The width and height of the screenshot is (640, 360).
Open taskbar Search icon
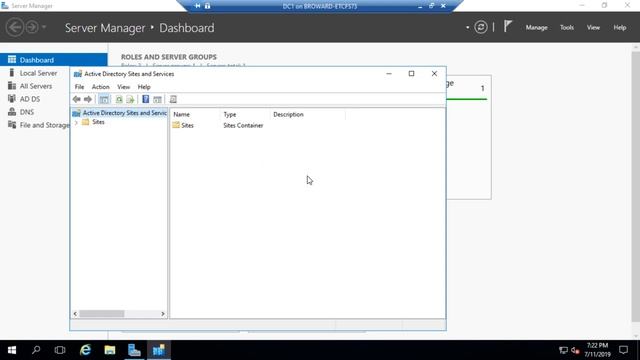click(x=36, y=350)
